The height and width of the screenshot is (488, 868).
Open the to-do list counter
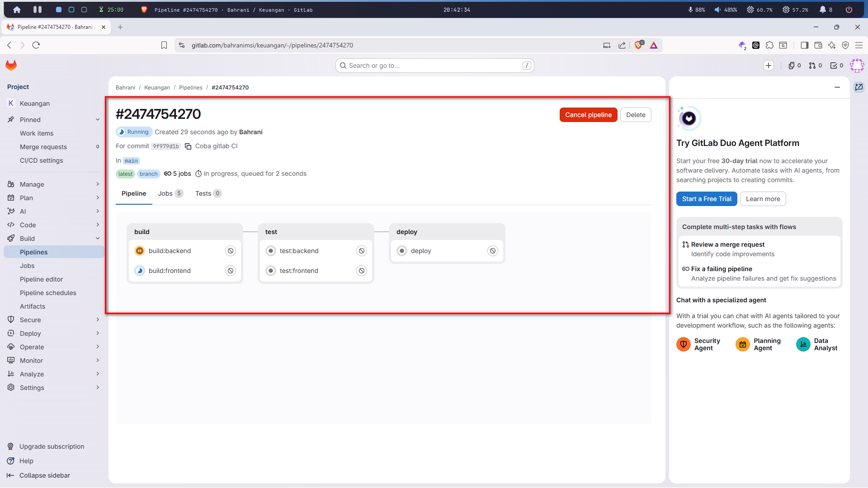[837, 66]
